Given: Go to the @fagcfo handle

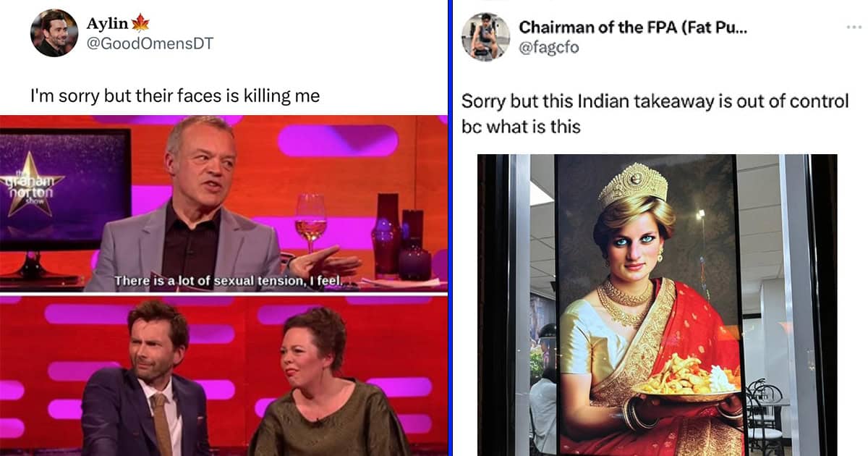Looking at the screenshot, I should click(549, 47).
